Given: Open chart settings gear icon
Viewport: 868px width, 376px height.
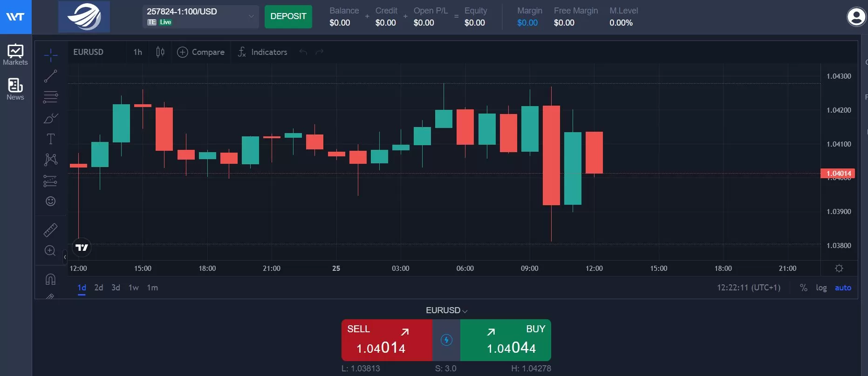Looking at the screenshot, I should [839, 269].
